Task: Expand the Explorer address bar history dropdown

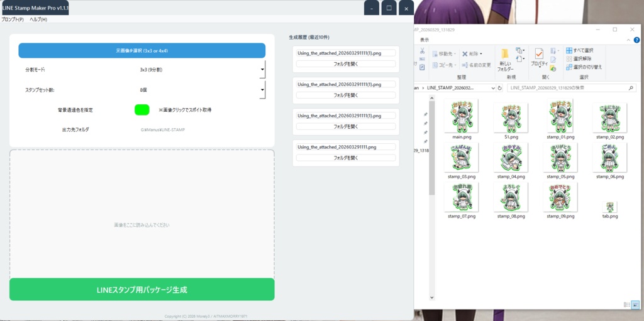Action: [493, 88]
